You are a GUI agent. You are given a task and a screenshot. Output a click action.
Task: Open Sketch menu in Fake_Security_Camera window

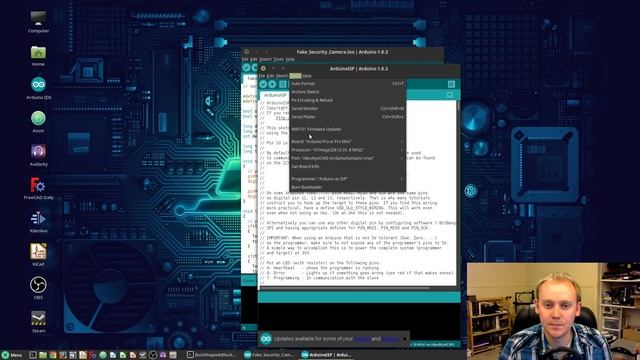265,59
